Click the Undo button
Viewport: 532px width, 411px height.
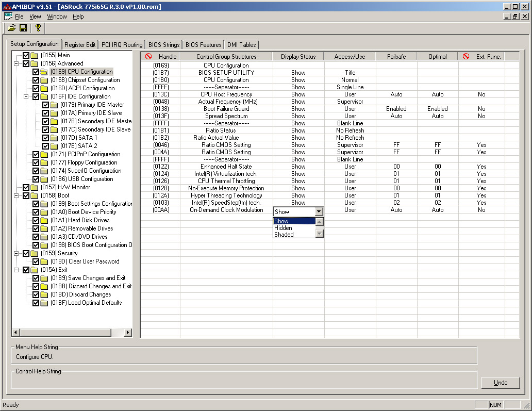click(x=500, y=383)
